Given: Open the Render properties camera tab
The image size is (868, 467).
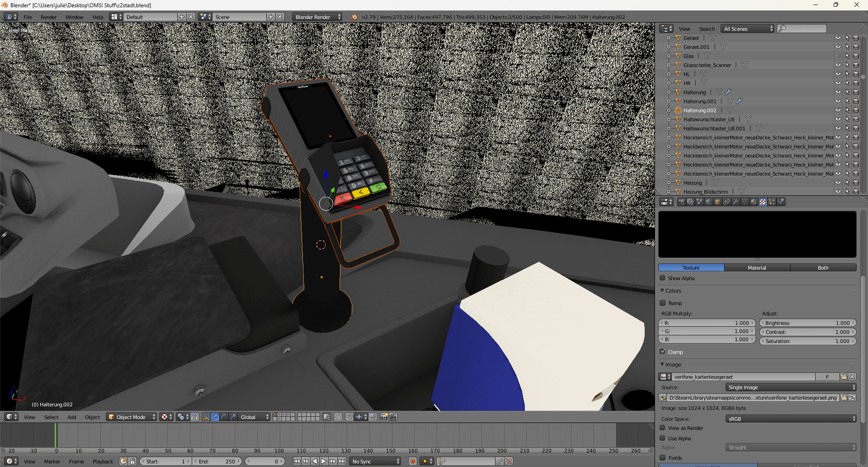Looking at the screenshot, I should pyautogui.click(x=681, y=202).
